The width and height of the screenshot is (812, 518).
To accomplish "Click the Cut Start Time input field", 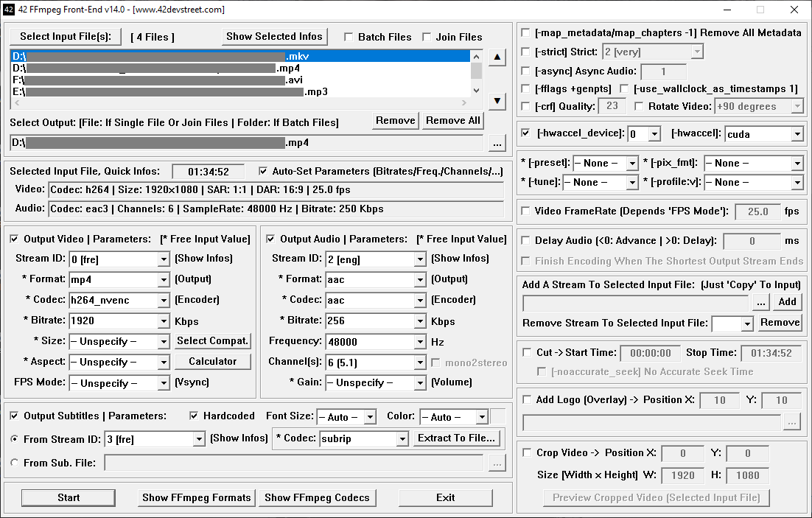I will (x=650, y=353).
